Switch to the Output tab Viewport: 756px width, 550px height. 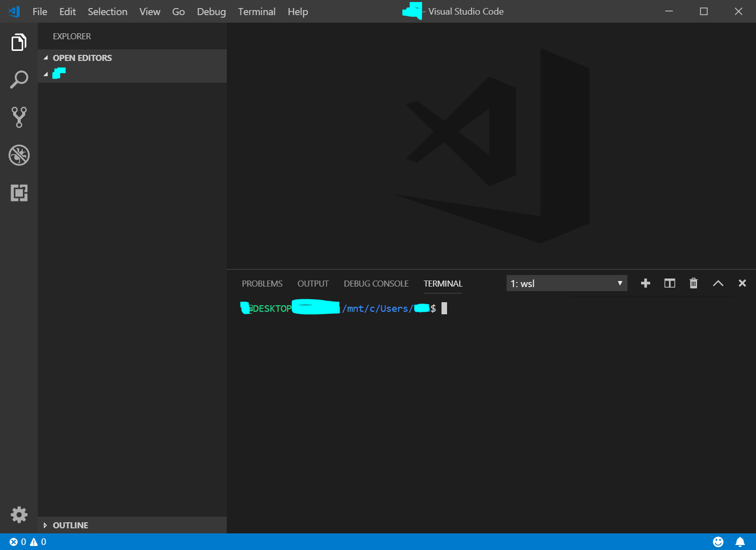click(313, 284)
